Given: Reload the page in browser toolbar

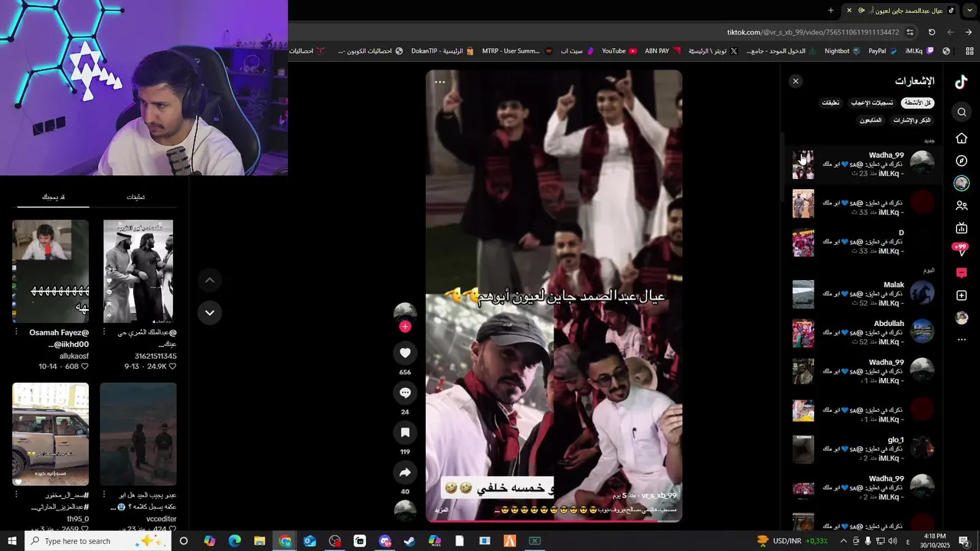Looking at the screenshot, I should [932, 32].
